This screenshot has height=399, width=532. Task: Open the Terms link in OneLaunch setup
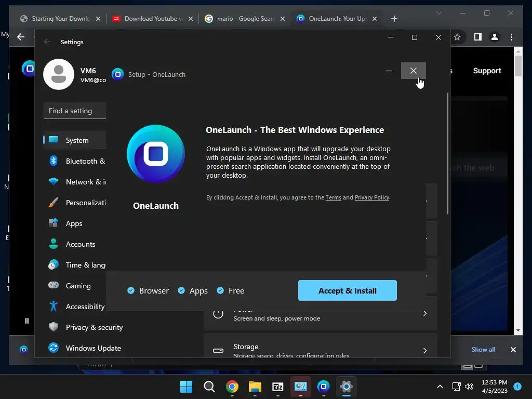(333, 197)
